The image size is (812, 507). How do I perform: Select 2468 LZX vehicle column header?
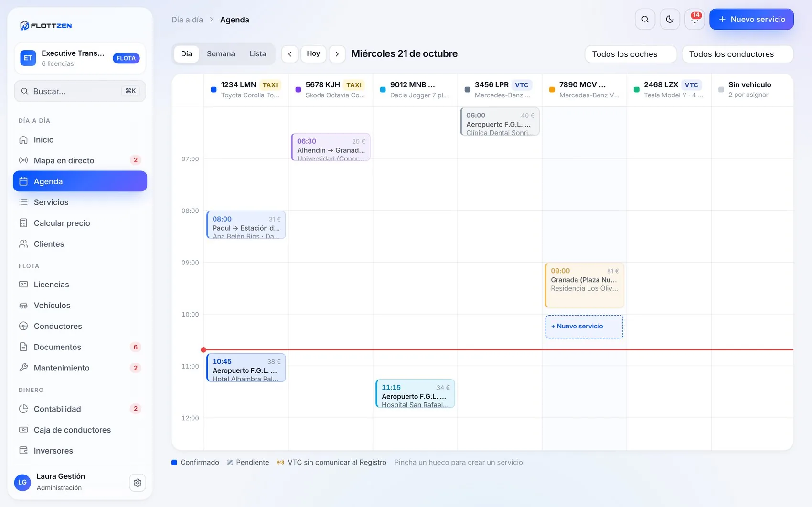point(669,90)
